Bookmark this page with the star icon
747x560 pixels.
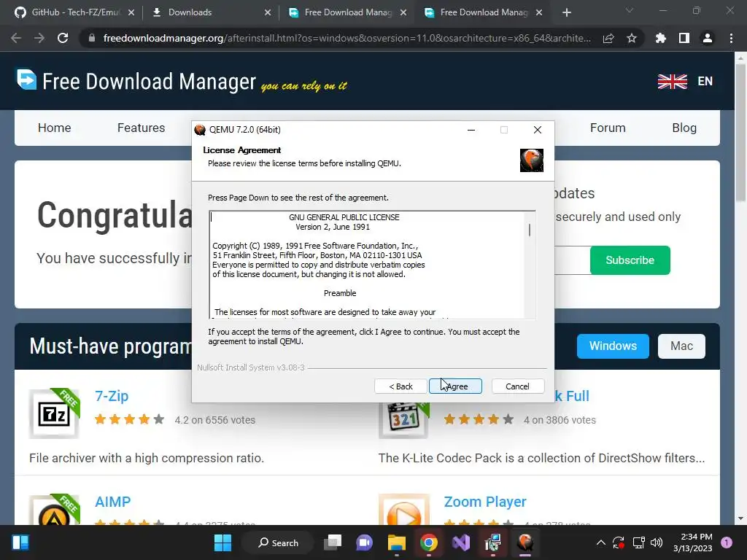632,38
